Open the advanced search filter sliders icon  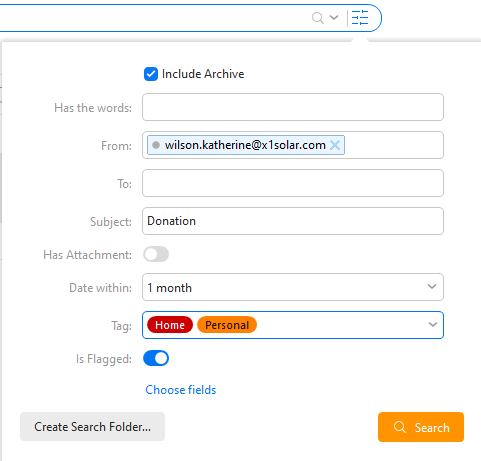pos(360,18)
